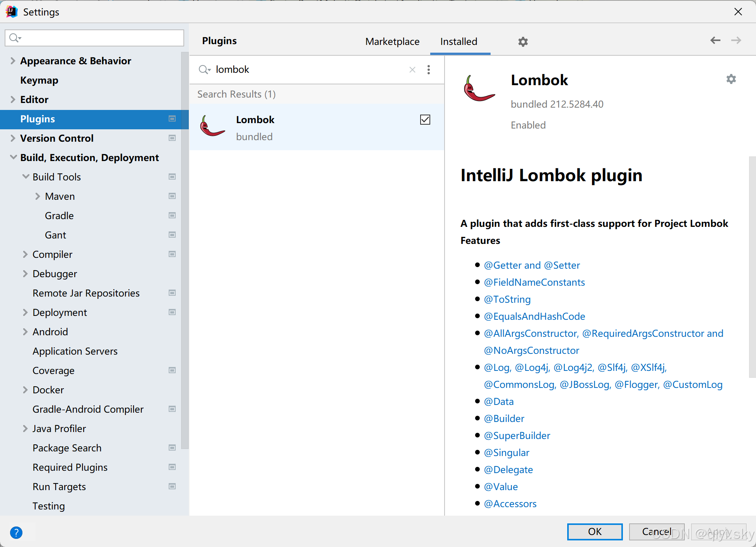The height and width of the screenshot is (547, 756).
Task: Click the plugin description vertical scrollbar
Action: [752, 267]
